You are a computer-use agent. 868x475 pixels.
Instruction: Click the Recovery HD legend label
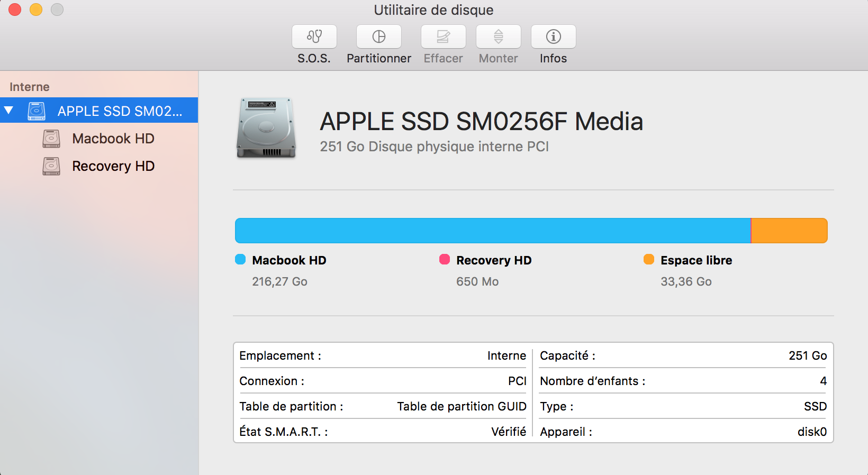pyautogui.click(x=494, y=260)
